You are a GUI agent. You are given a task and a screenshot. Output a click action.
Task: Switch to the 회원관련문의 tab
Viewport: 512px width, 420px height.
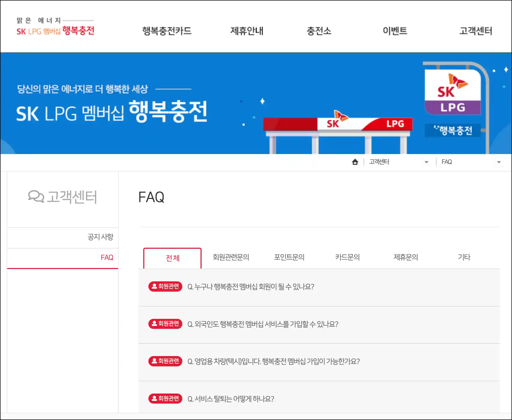231,257
